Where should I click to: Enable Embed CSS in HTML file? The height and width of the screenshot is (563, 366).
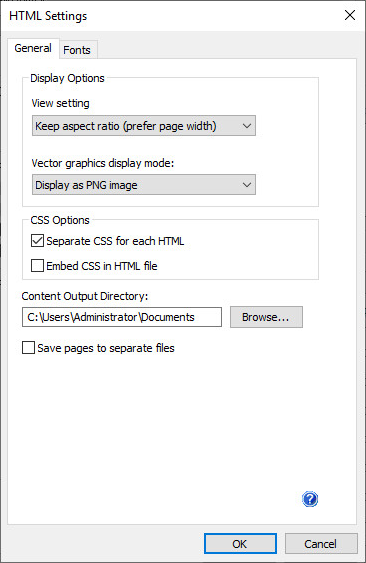point(37,266)
